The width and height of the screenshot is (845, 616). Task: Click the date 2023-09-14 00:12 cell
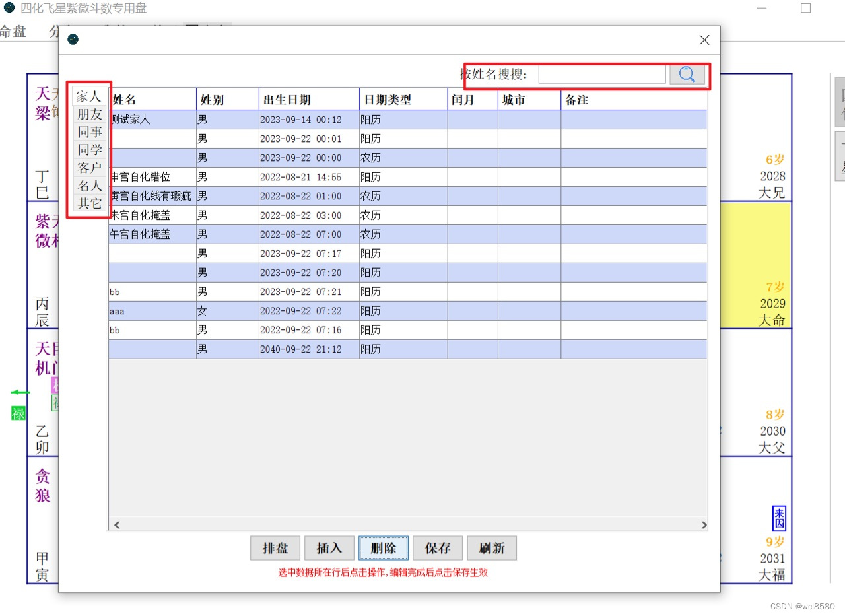pos(310,120)
